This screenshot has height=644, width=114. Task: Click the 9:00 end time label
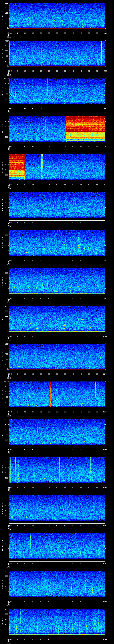pyautogui.click(x=105, y=298)
